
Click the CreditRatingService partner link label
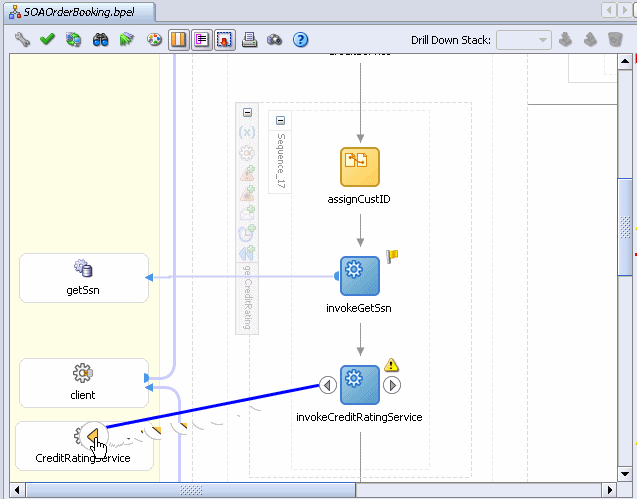pos(83,458)
